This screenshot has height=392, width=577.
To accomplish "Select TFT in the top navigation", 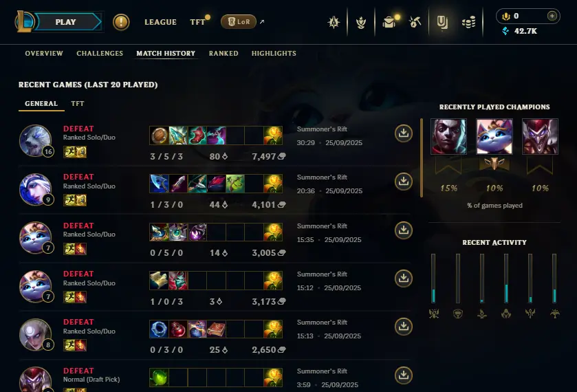I will point(197,22).
